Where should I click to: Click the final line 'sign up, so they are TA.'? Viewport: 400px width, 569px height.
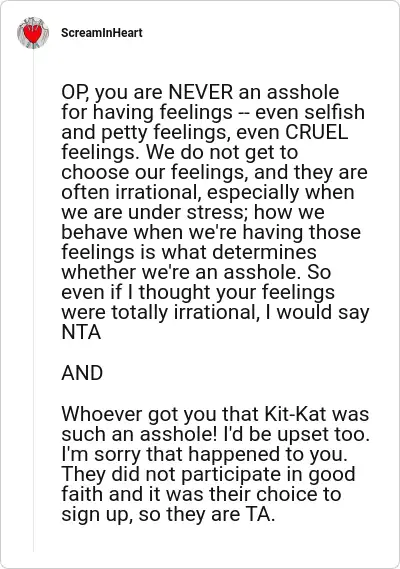[x=168, y=514]
